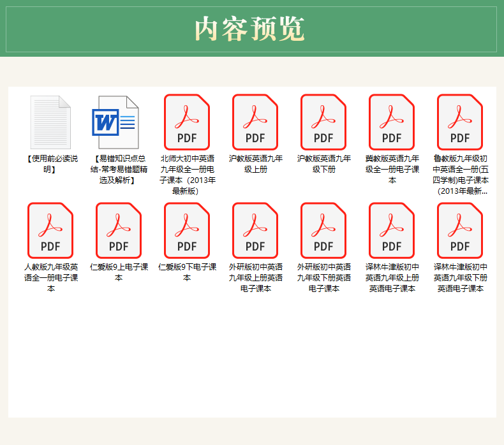The image size is (504, 445).
Task: Select the 沪教版英语九年级下册 PDF icon
Action: point(323,122)
